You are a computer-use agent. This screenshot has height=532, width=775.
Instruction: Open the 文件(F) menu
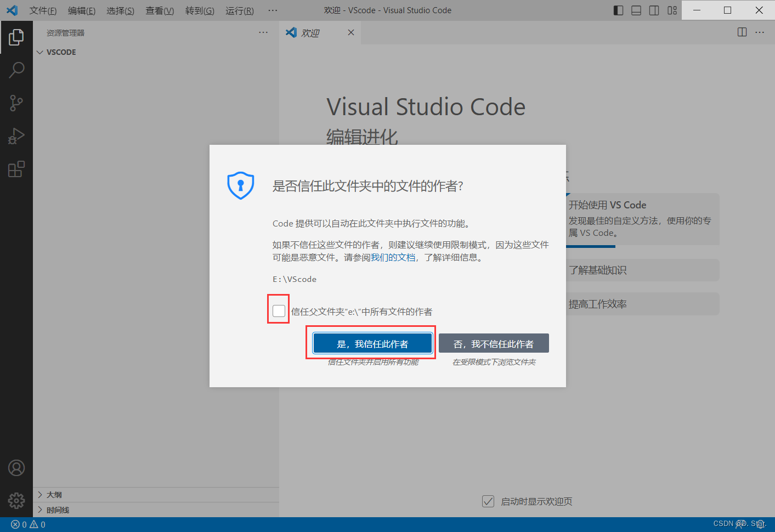click(43, 10)
